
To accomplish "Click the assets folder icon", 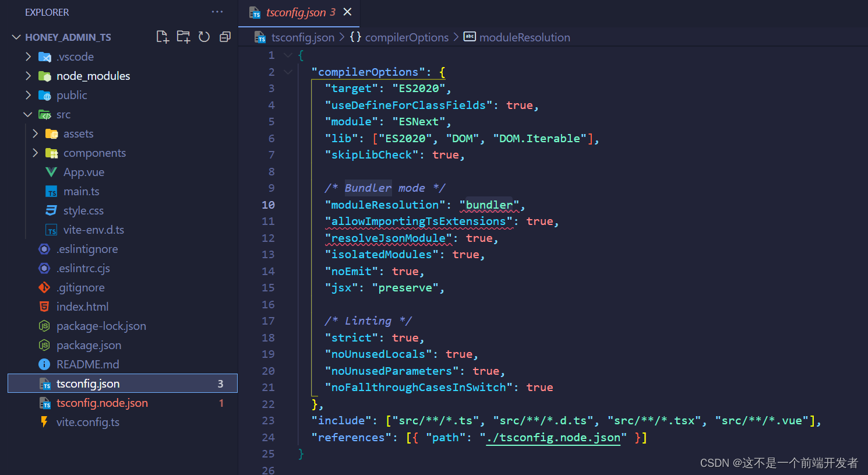I will coord(52,134).
